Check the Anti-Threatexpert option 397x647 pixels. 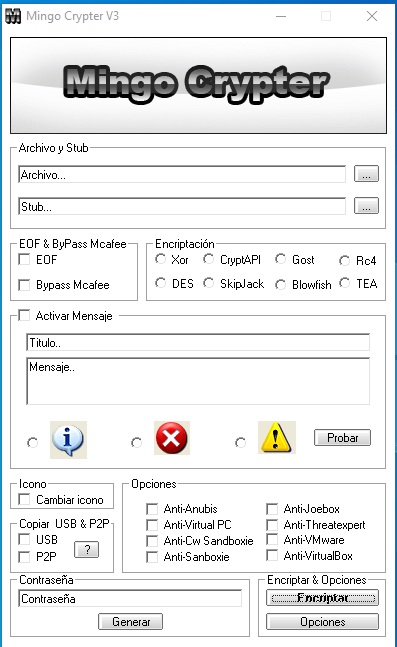pyautogui.click(x=272, y=525)
